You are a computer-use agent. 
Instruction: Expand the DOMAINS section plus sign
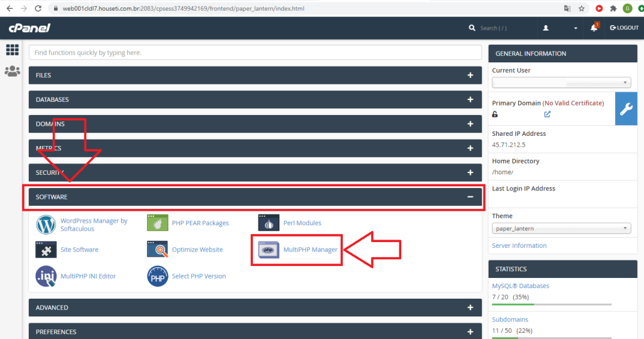click(x=470, y=124)
